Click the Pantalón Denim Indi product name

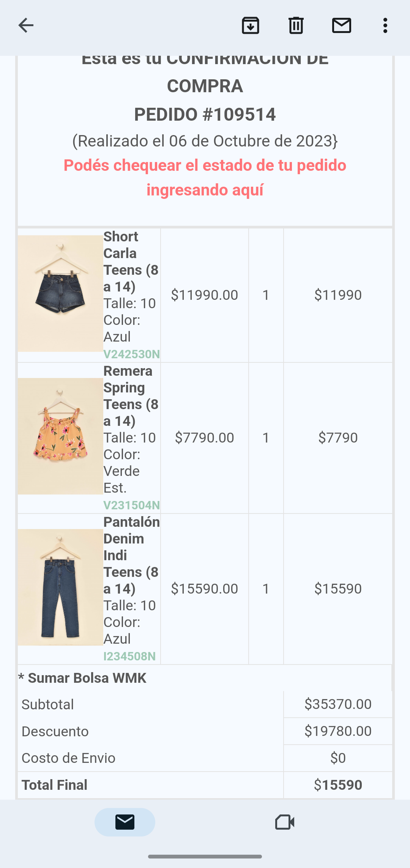pyautogui.click(x=131, y=555)
